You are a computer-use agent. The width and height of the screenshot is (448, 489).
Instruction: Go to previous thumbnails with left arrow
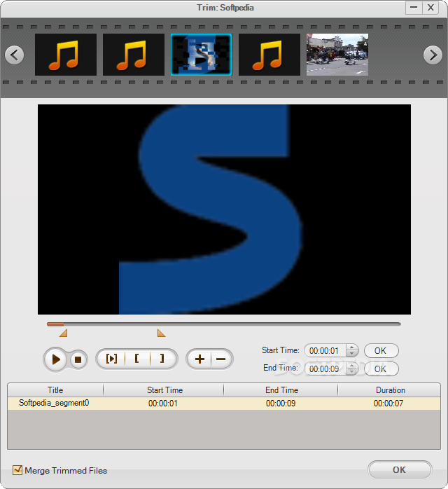point(14,55)
